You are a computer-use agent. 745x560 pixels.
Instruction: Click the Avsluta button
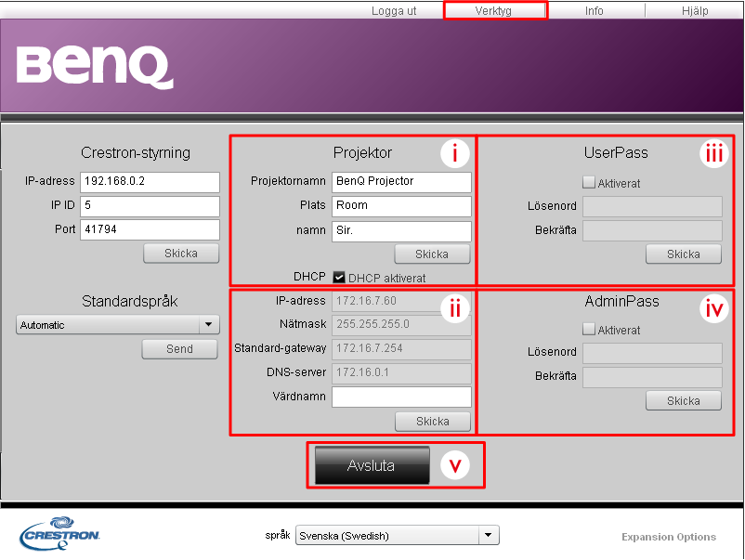372,465
